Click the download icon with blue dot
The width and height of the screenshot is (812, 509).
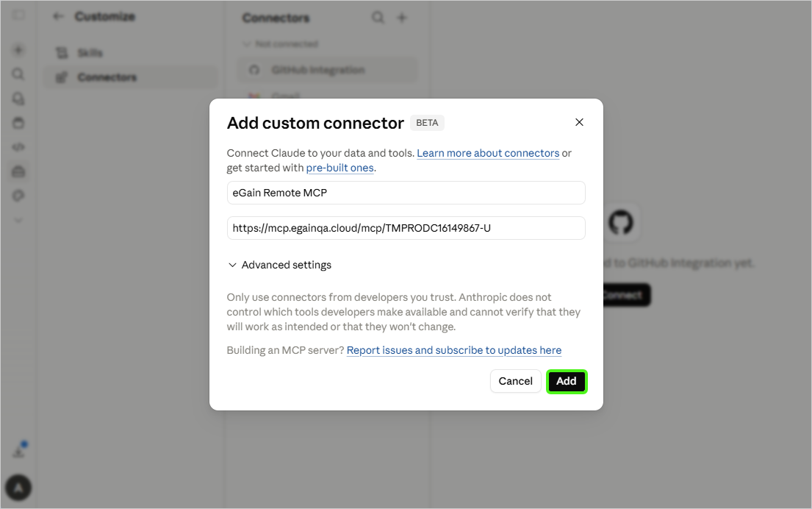[19, 451]
